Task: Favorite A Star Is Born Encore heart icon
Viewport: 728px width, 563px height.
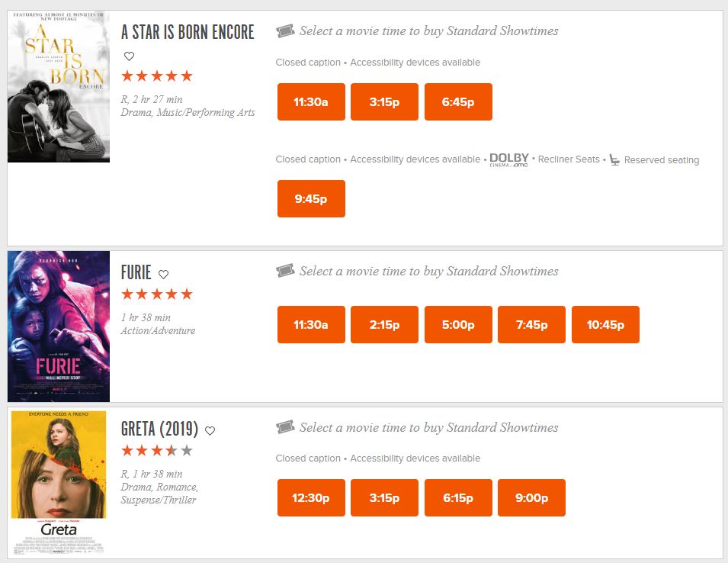Action: [129, 56]
